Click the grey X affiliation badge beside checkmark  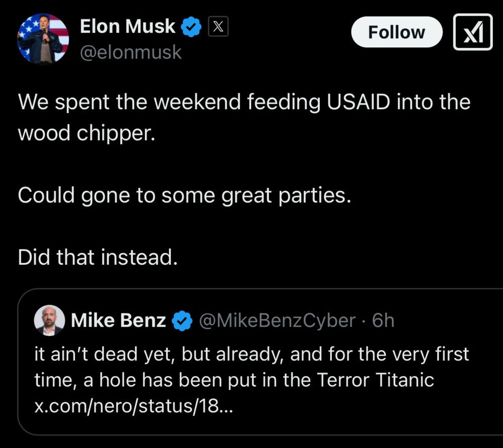click(x=218, y=26)
